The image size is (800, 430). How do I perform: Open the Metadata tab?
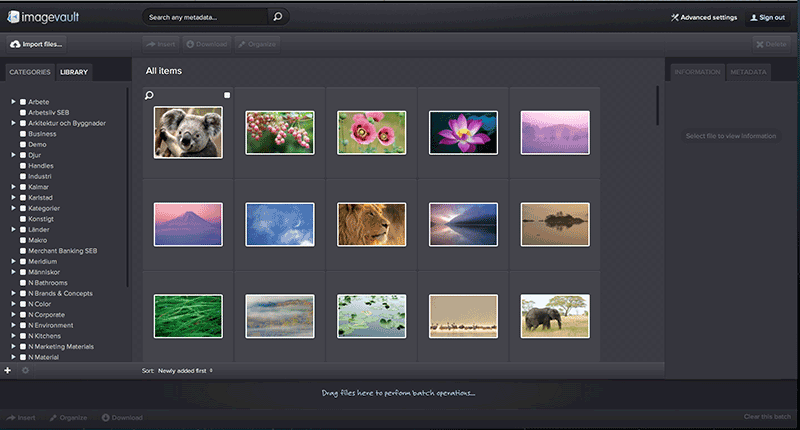pyautogui.click(x=748, y=72)
